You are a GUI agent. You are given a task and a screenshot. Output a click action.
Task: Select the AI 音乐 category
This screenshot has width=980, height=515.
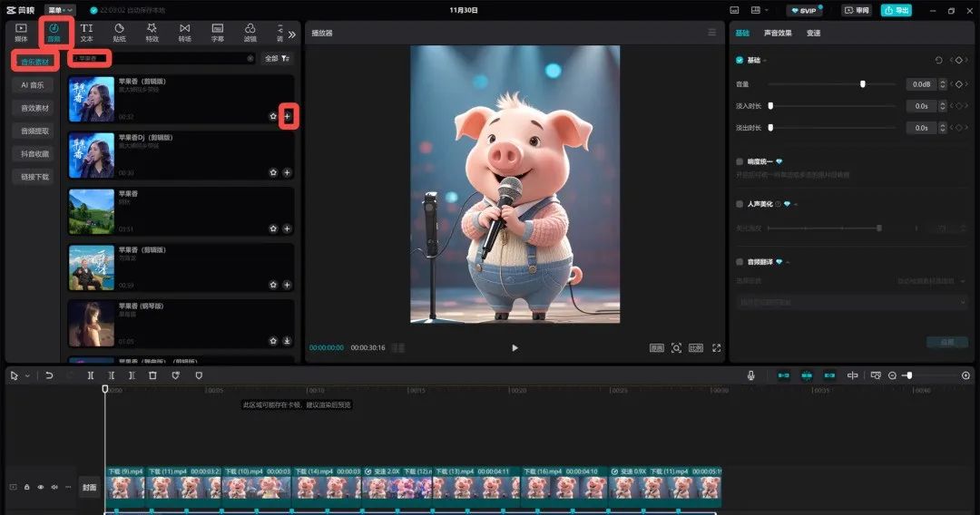point(33,85)
